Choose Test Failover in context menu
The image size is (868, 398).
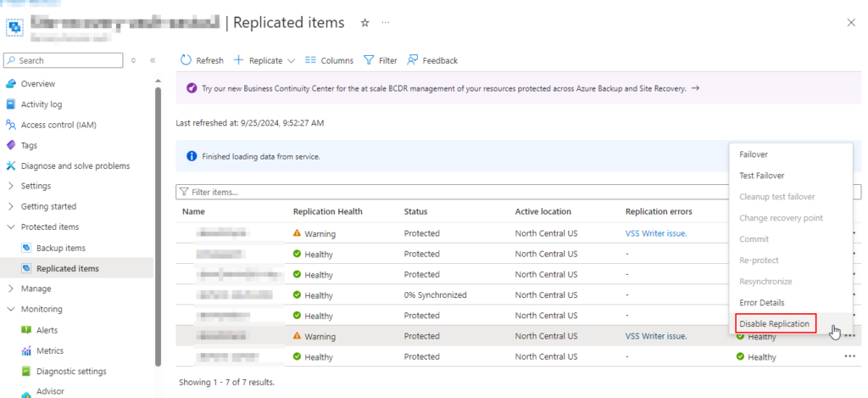click(x=761, y=176)
